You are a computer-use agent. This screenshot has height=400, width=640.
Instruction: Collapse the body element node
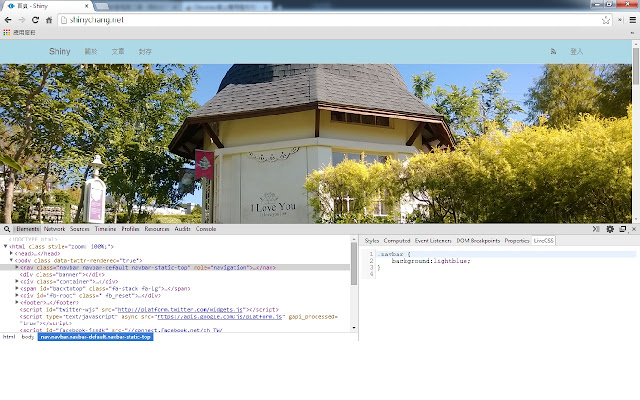11,260
